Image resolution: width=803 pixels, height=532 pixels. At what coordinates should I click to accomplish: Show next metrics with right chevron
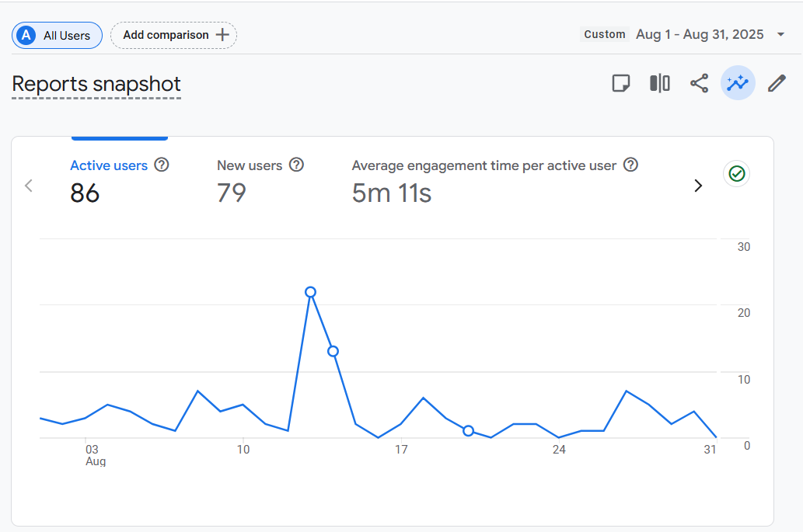click(x=697, y=186)
